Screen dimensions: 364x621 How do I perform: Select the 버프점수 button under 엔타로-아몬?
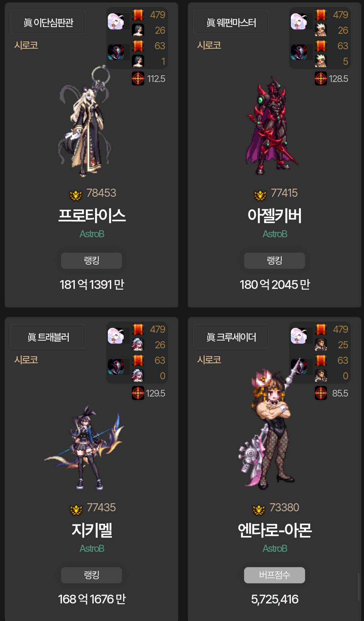pos(274,575)
